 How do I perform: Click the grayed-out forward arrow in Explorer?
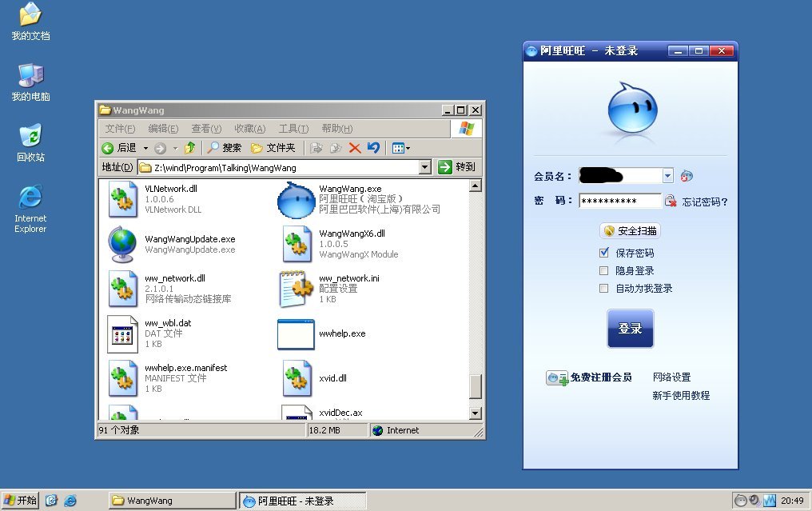(160, 148)
